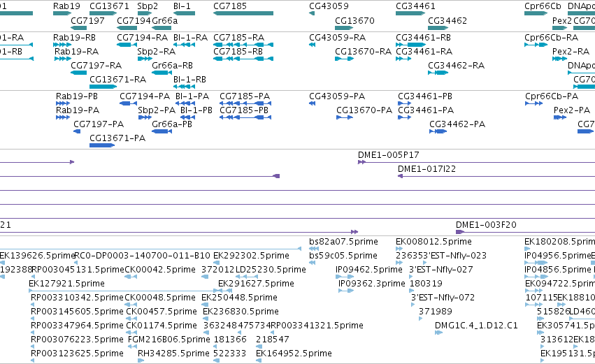Open transcript CG43059-RA

click(x=312, y=45)
